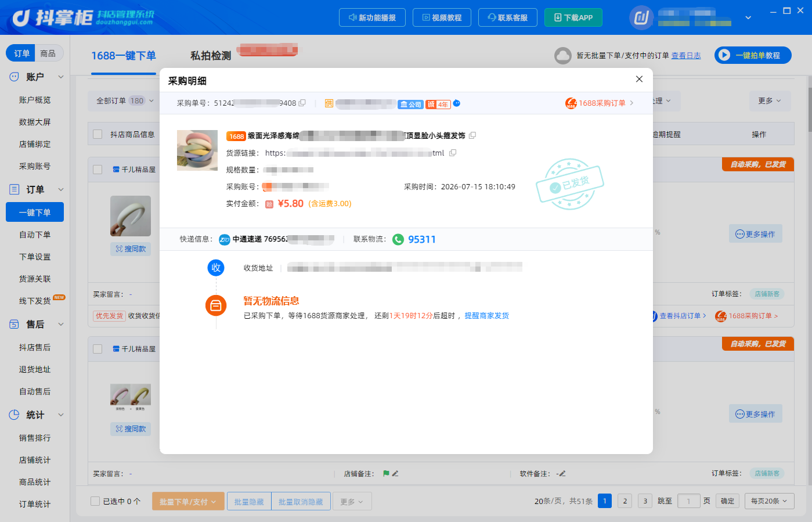
Task: Switch to 商品 toggle tab
Action: tap(48, 53)
